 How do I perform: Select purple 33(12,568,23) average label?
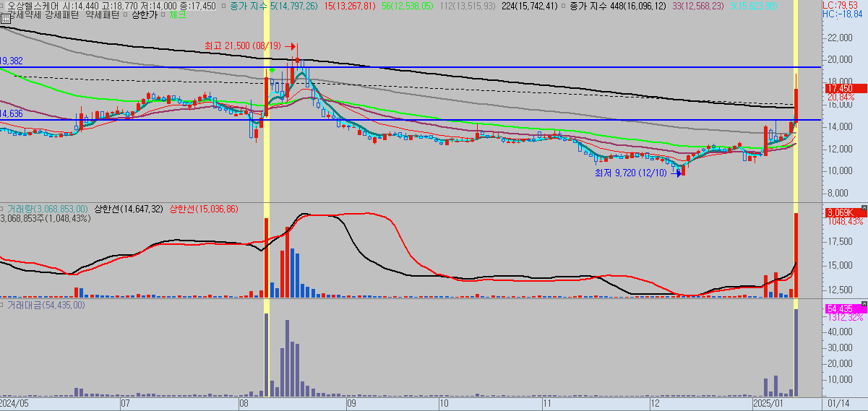click(x=698, y=6)
